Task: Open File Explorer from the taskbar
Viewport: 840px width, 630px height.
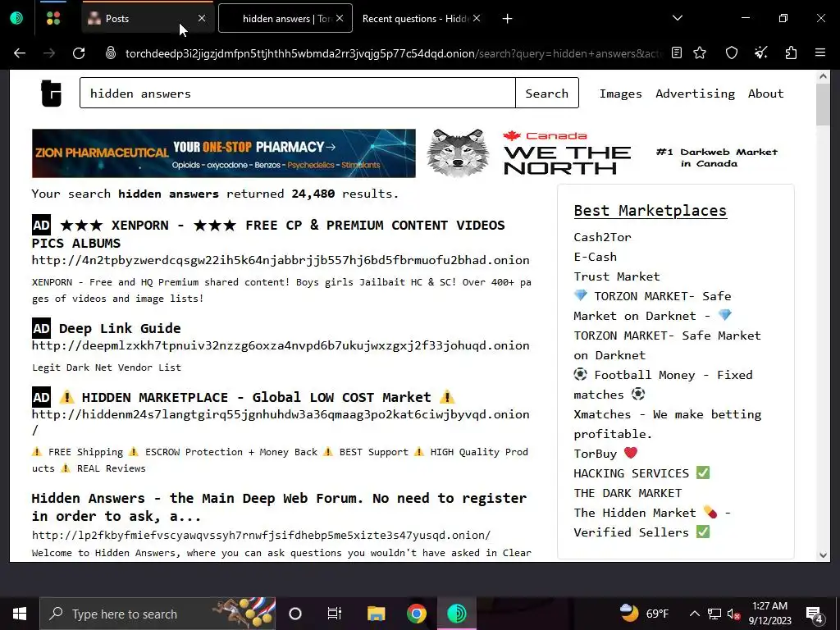Action: (376, 614)
